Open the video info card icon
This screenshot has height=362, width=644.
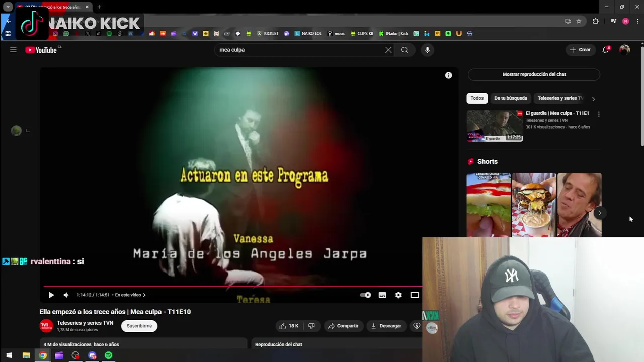click(x=448, y=75)
